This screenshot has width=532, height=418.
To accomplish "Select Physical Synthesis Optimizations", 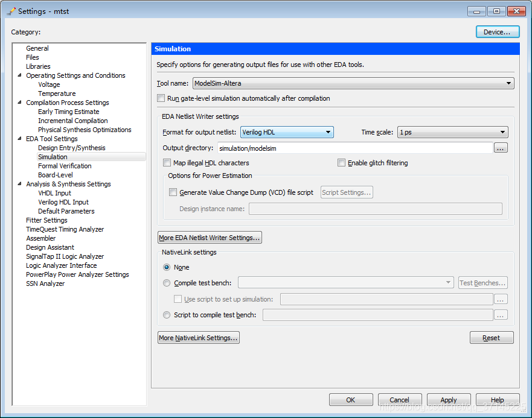I will tap(85, 130).
